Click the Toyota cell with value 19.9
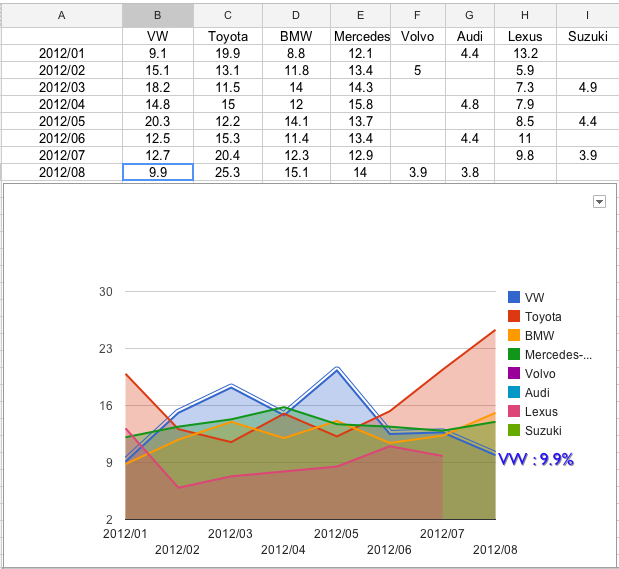 228,53
